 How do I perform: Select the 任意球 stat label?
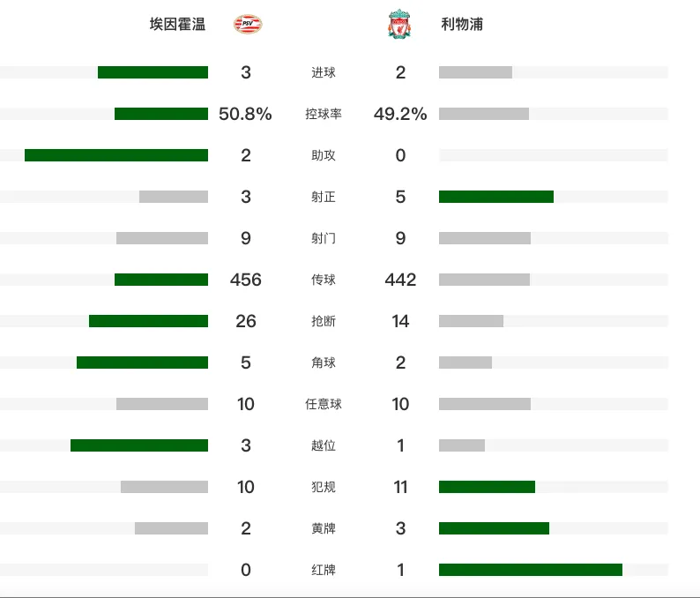(324, 404)
